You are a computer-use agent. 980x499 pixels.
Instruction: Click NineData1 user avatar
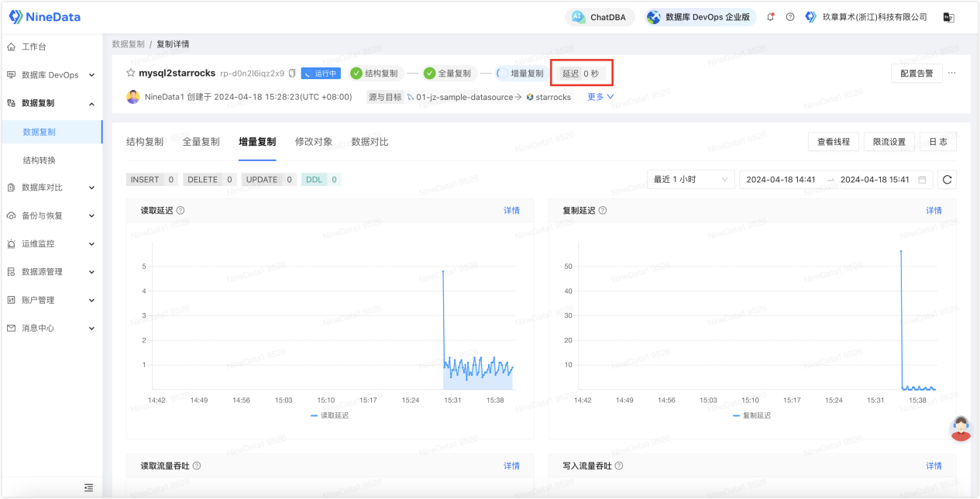133,97
